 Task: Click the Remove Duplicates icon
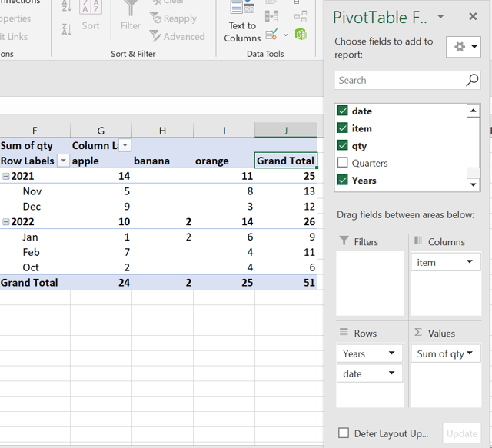pyautogui.click(x=271, y=16)
